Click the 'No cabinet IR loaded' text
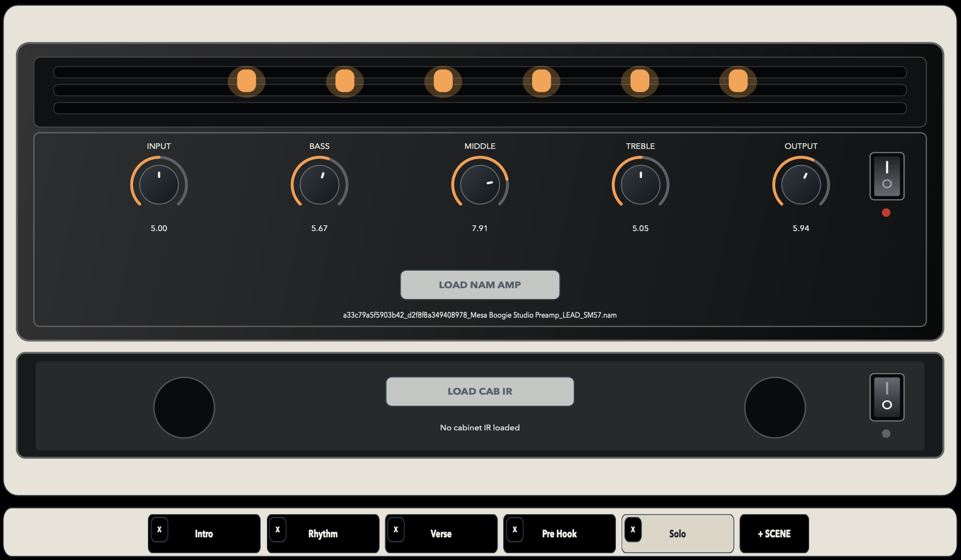Viewport: 961px width, 560px height. [480, 428]
